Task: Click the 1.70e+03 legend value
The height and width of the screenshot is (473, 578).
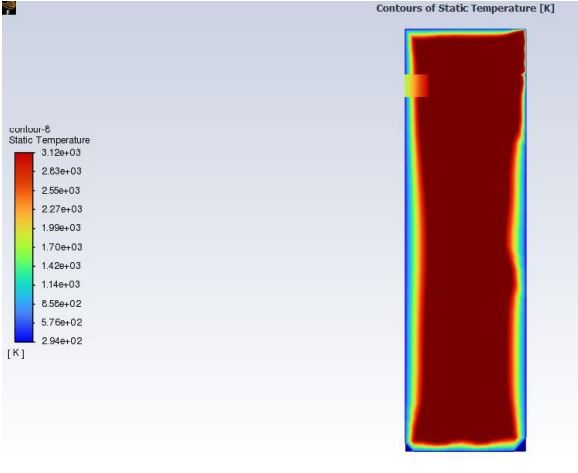Action: (62, 247)
